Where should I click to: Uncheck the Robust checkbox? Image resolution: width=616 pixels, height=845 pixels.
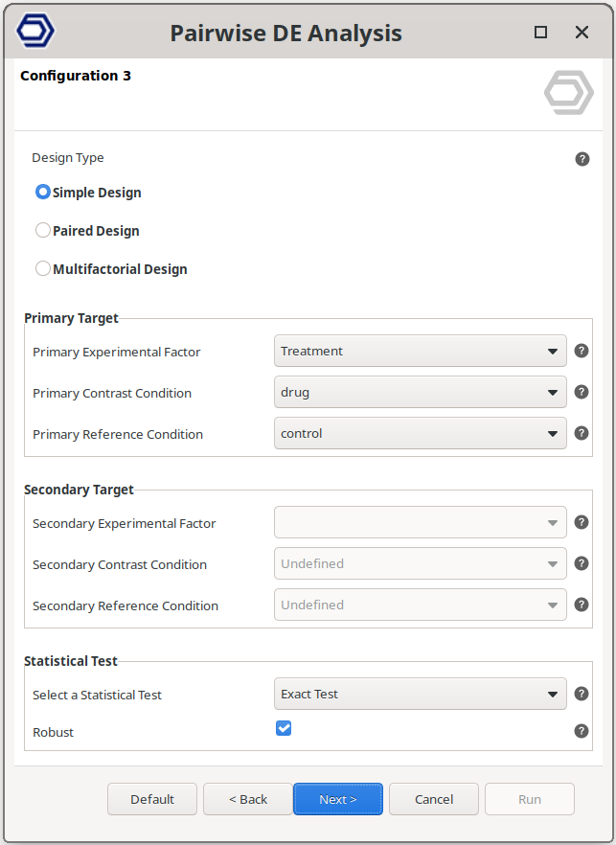pos(284,729)
